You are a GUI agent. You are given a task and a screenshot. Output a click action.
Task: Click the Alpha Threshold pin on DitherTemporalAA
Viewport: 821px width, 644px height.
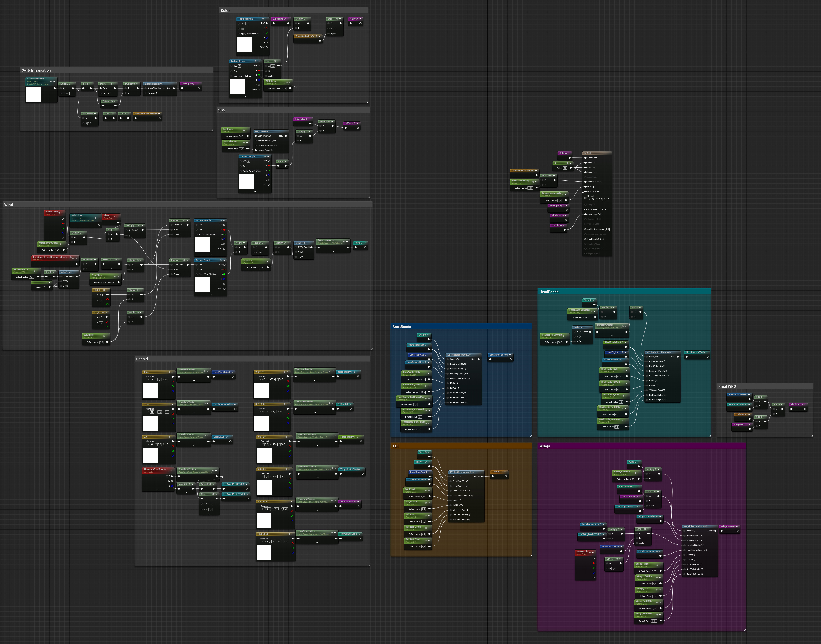click(x=145, y=88)
